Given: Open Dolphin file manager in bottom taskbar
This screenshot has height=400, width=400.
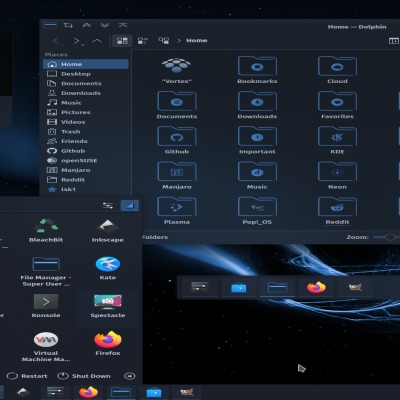Looking at the screenshot, I should (121, 392).
